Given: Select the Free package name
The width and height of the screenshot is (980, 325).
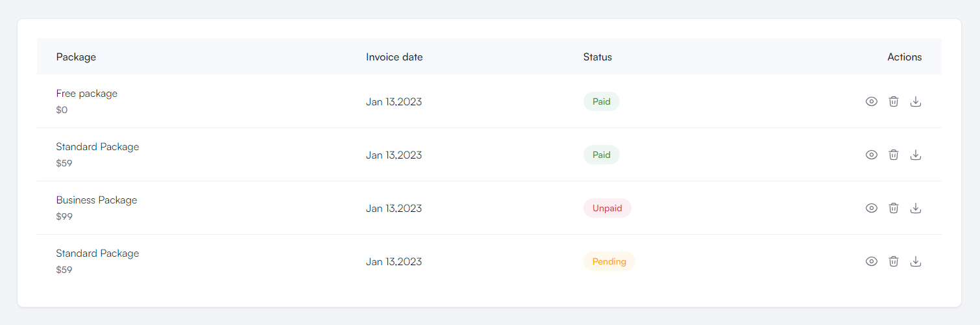Looking at the screenshot, I should [87, 94].
